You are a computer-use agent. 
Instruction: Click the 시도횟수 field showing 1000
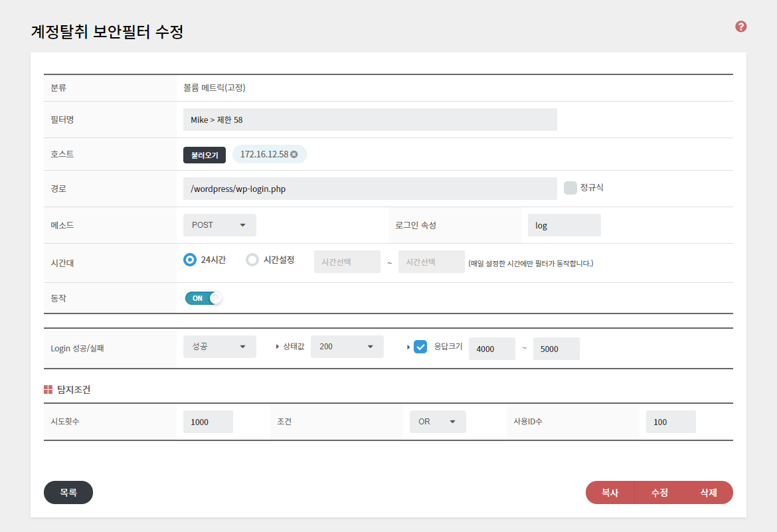pos(208,422)
